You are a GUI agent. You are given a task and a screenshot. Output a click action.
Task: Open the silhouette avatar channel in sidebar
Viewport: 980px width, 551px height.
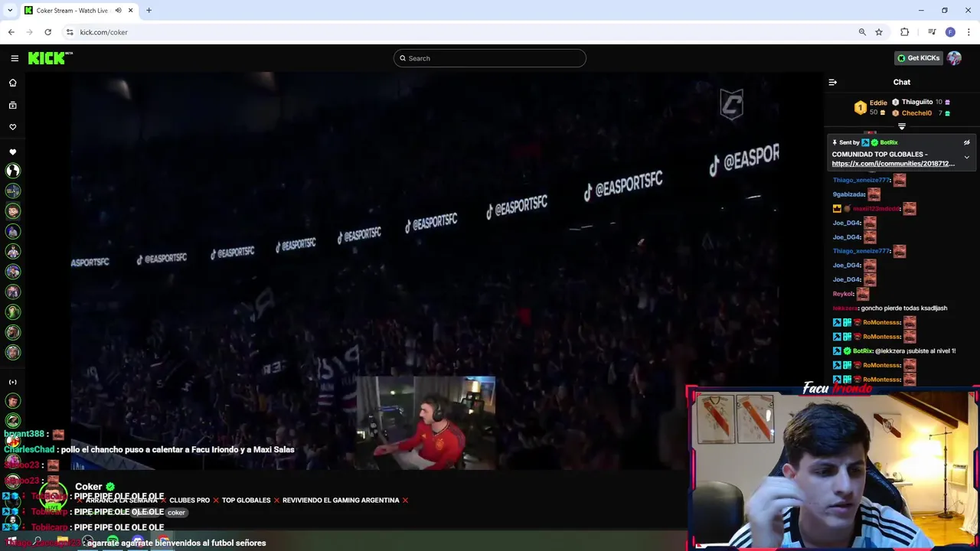click(x=12, y=171)
